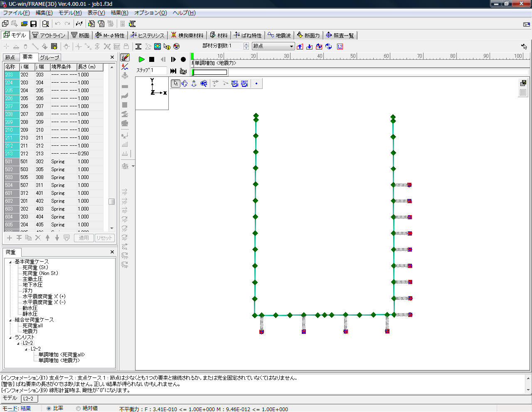The width and height of the screenshot is (532, 412).
Task: Click the step progress slider bar
Action: tap(210, 72)
